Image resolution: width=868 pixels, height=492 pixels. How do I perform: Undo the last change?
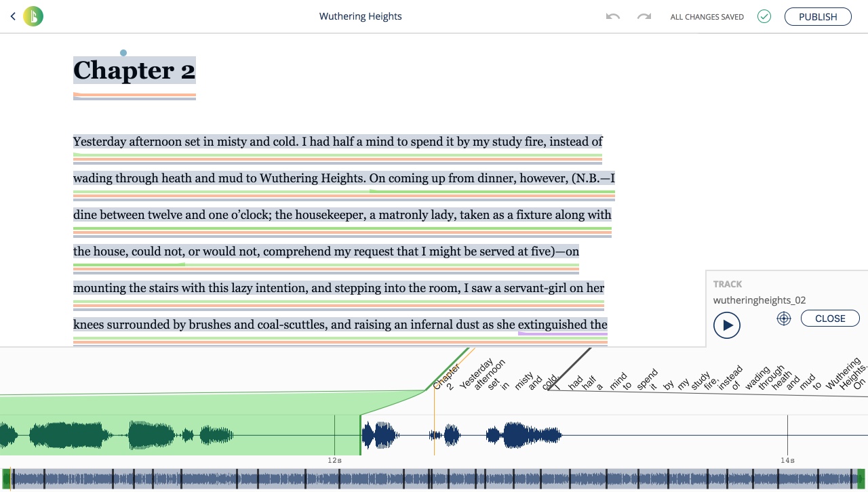pos(613,16)
